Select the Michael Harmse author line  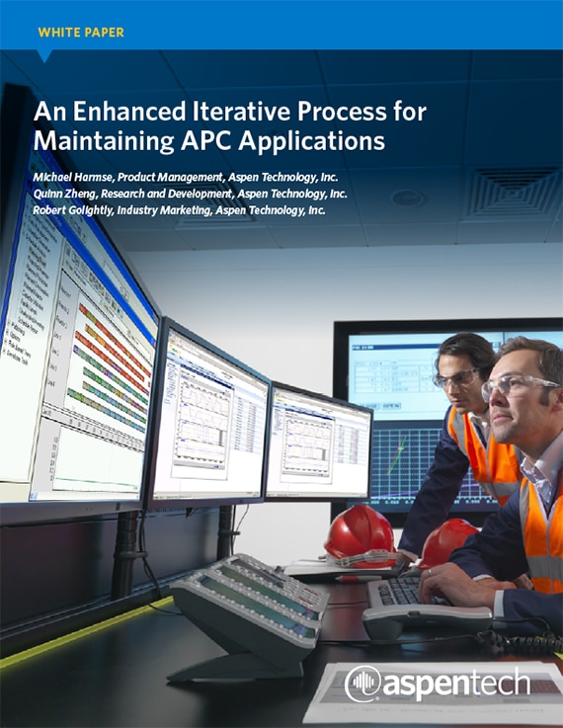point(186,178)
